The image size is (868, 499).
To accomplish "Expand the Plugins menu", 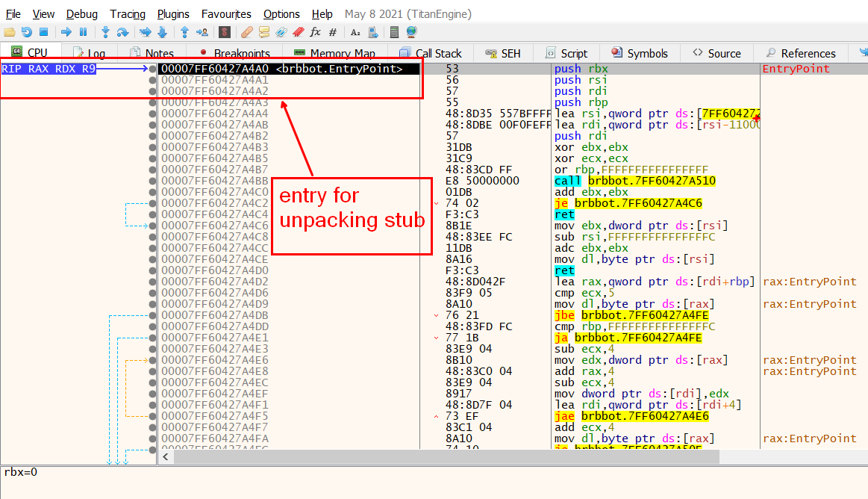I will (x=173, y=14).
